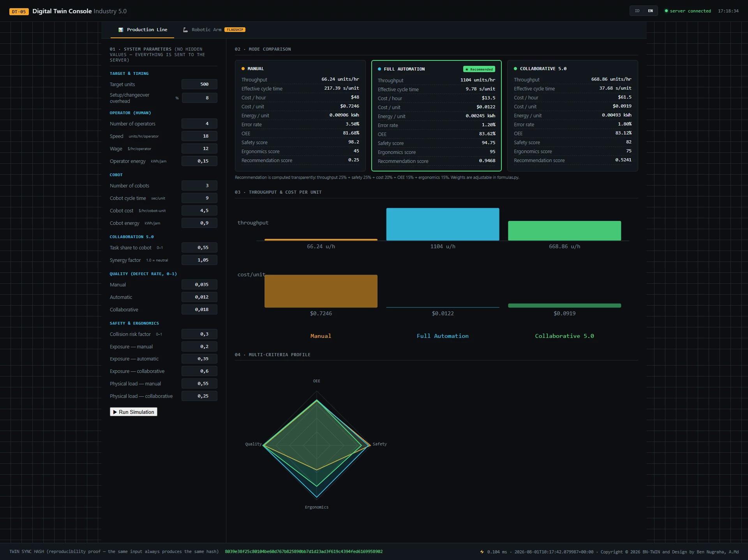Switch language to ID
The width and height of the screenshot is (748, 560).
(x=637, y=11)
